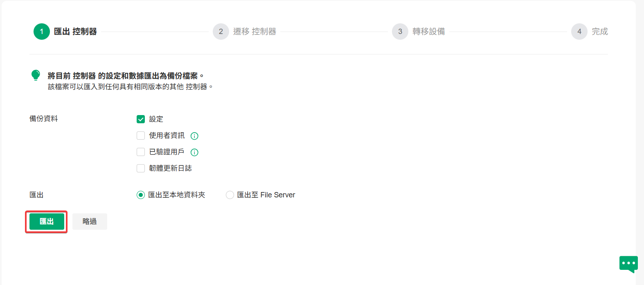The image size is (644, 285).
Task: Click the green 匯出 button
Action: point(47,222)
